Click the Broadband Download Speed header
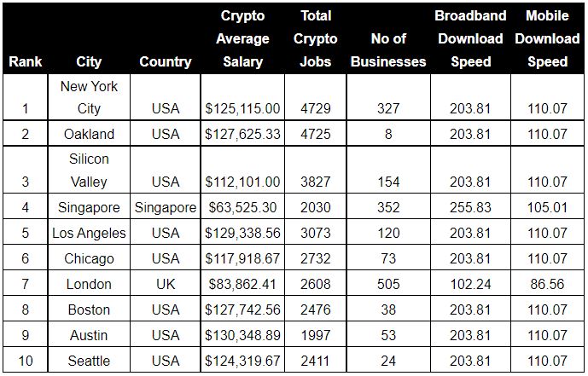Viewport: 588px width, 376px height. tap(470, 39)
